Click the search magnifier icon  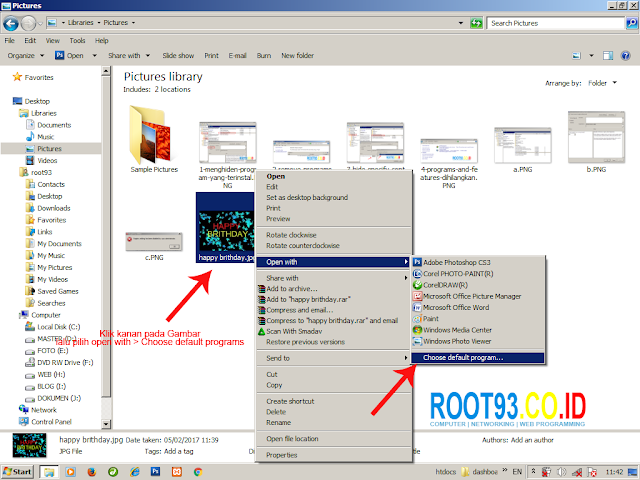click(631, 23)
